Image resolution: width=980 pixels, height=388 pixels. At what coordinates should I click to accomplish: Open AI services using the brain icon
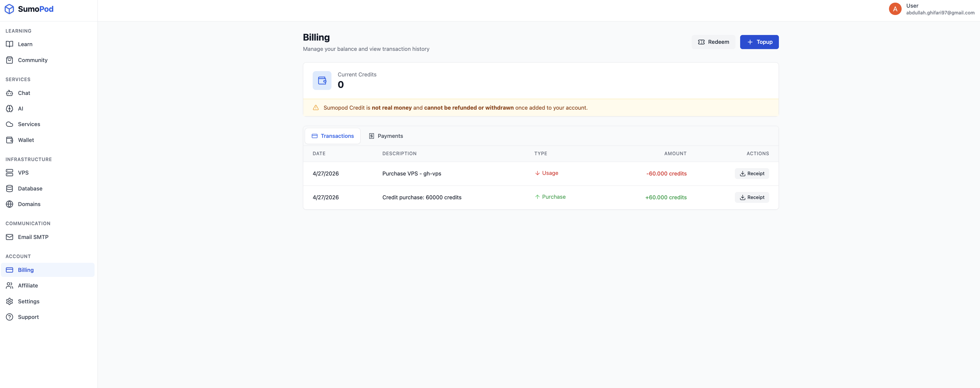9,108
